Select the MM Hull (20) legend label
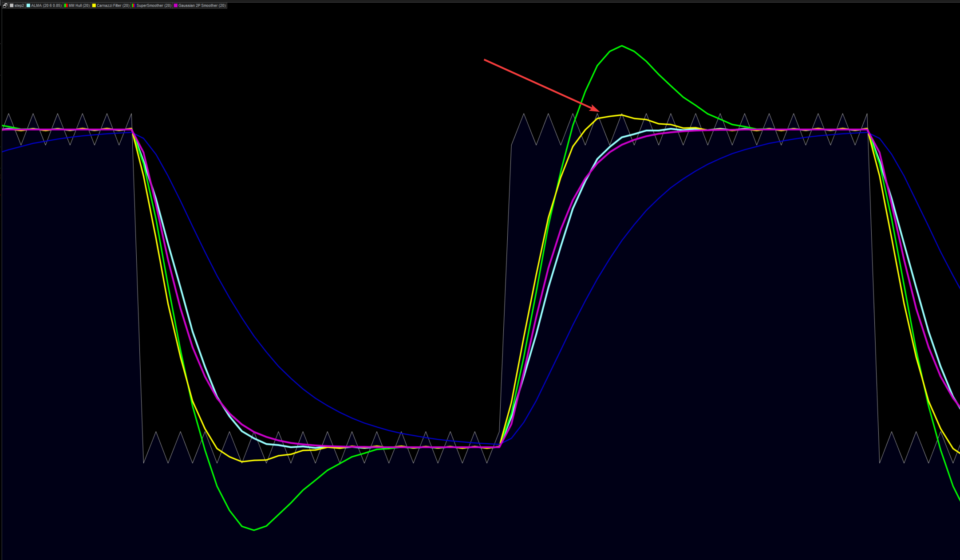Screen dimensions: 960x560 [79, 5]
